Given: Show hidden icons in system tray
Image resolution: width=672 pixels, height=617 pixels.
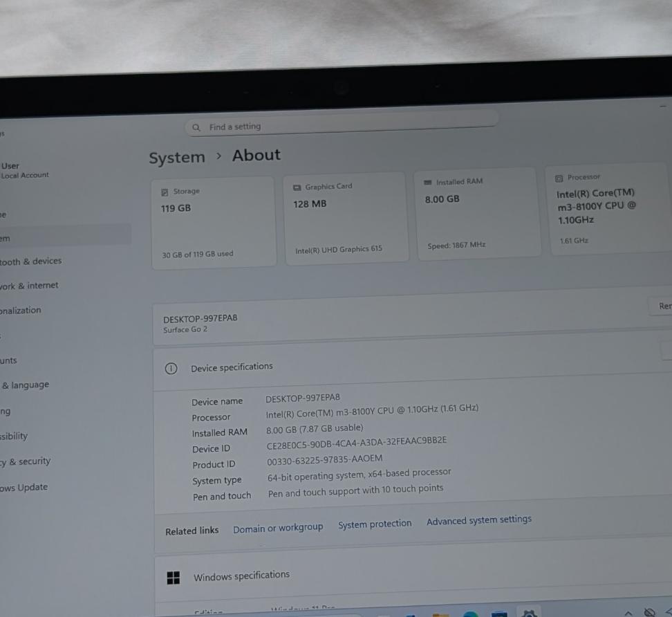Looking at the screenshot, I should coord(628,613).
